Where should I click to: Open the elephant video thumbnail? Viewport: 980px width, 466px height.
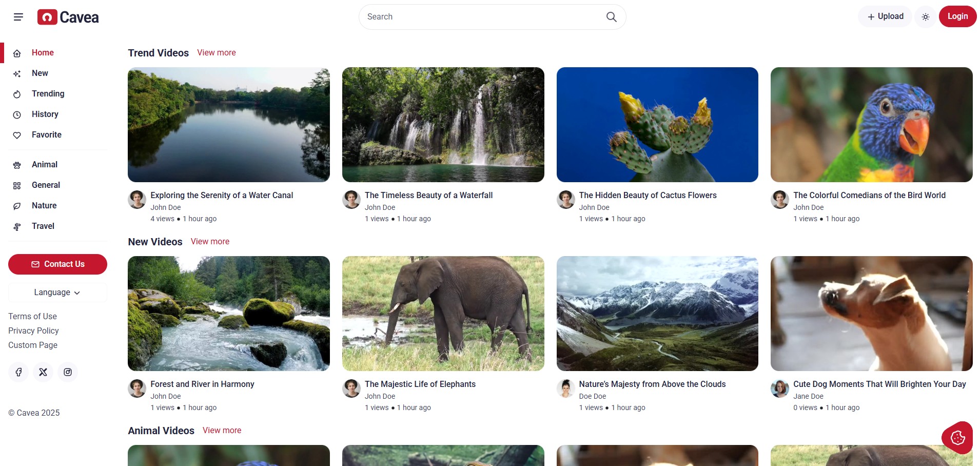pos(443,314)
